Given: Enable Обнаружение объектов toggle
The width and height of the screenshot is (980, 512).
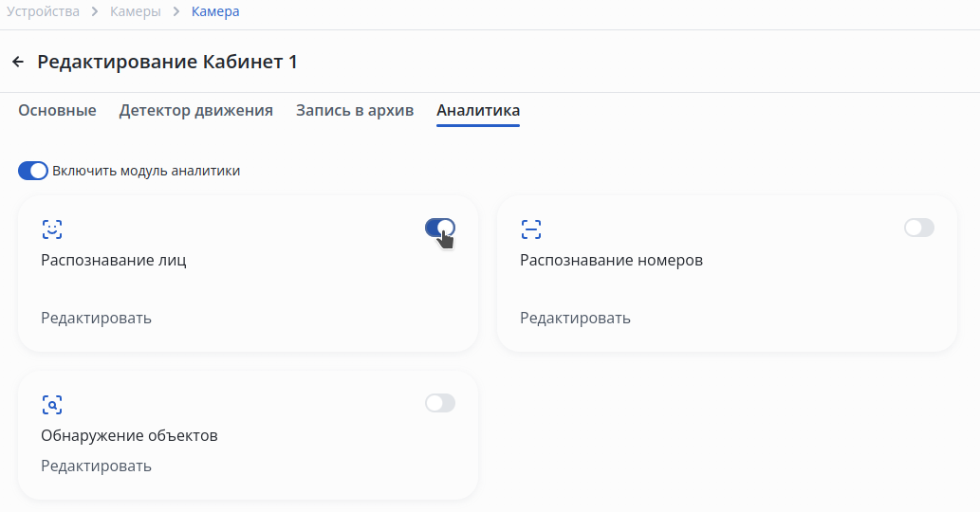Looking at the screenshot, I should click(x=440, y=403).
